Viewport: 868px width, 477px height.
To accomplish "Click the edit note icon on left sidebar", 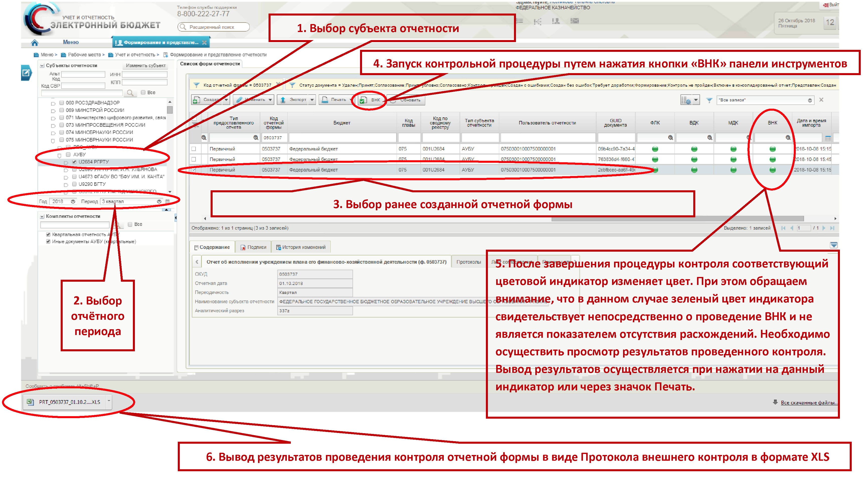I will (x=26, y=73).
